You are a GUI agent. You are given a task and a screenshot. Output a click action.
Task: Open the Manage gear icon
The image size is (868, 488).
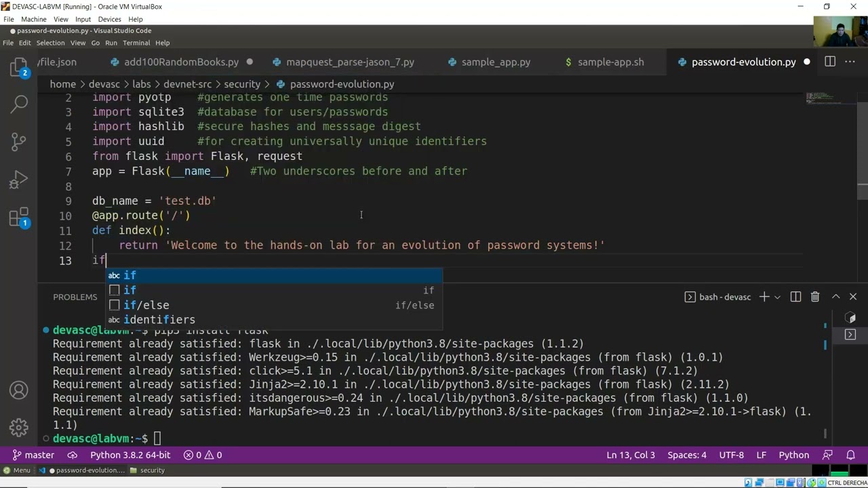coord(19,428)
